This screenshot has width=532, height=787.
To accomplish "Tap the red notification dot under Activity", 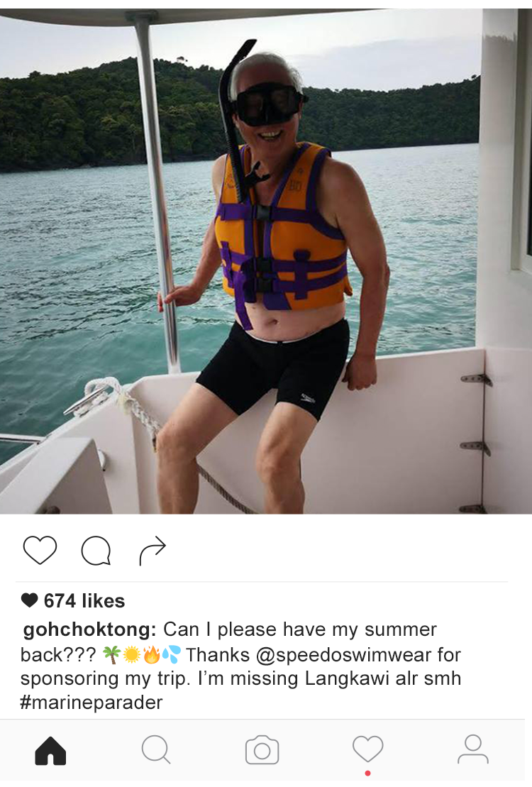I will (x=367, y=773).
